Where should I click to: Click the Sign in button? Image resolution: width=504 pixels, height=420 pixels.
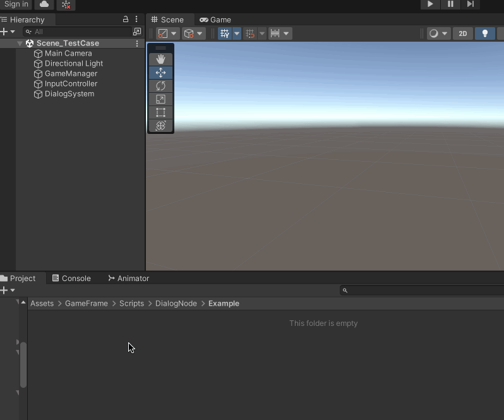(x=16, y=4)
